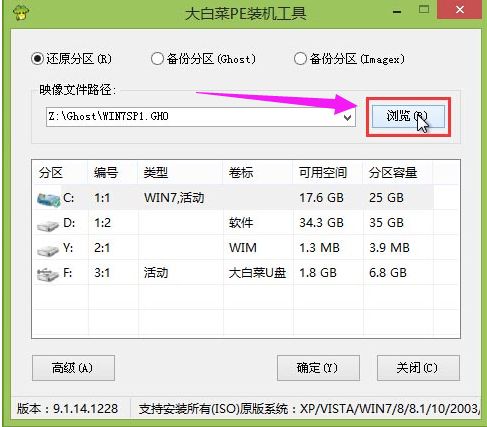This screenshot has height=427, width=487.
Task: Click the 浏览 (B) browse button
Action: point(408,117)
